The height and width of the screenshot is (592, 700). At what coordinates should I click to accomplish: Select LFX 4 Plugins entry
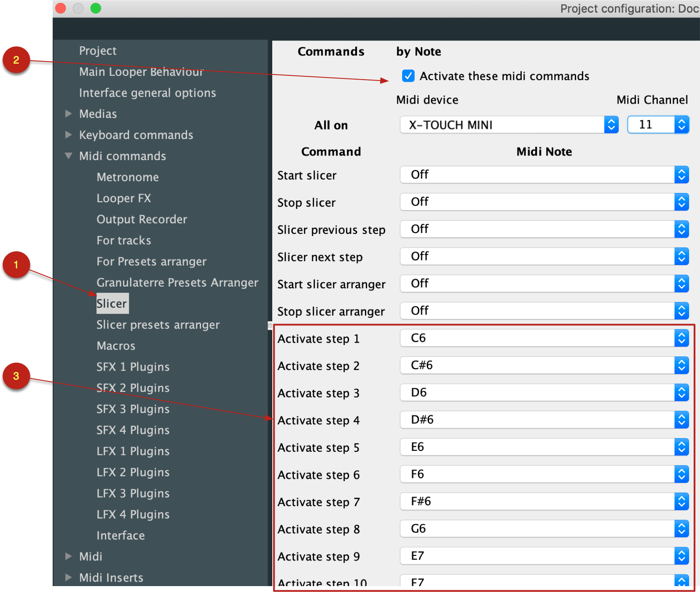point(133,514)
